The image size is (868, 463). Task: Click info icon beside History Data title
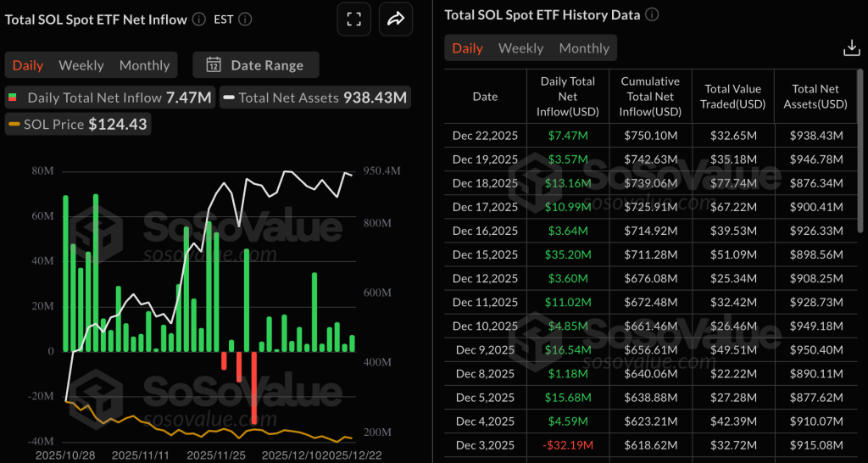pyautogui.click(x=653, y=14)
